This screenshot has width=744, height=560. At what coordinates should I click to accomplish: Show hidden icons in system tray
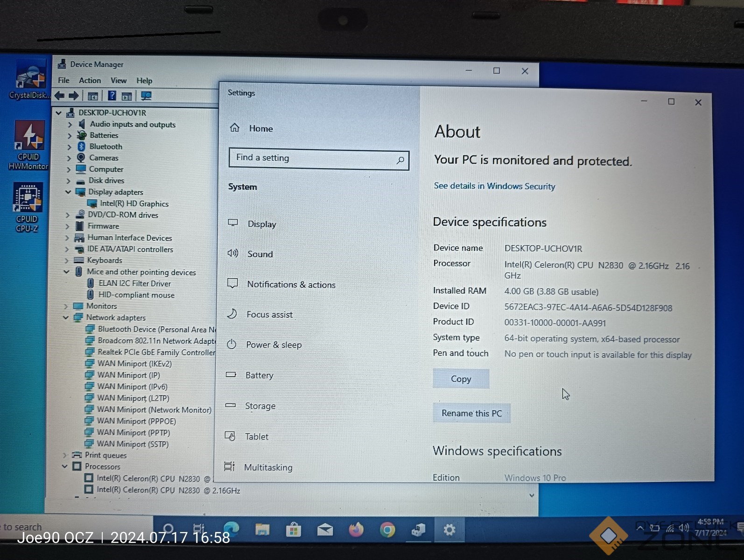[x=640, y=528]
